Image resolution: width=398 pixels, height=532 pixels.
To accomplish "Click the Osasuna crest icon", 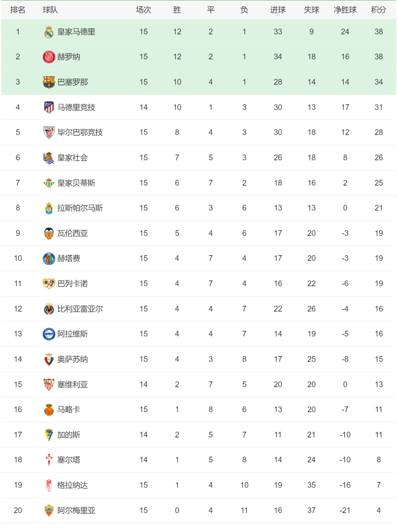I will click(x=49, y=359).
